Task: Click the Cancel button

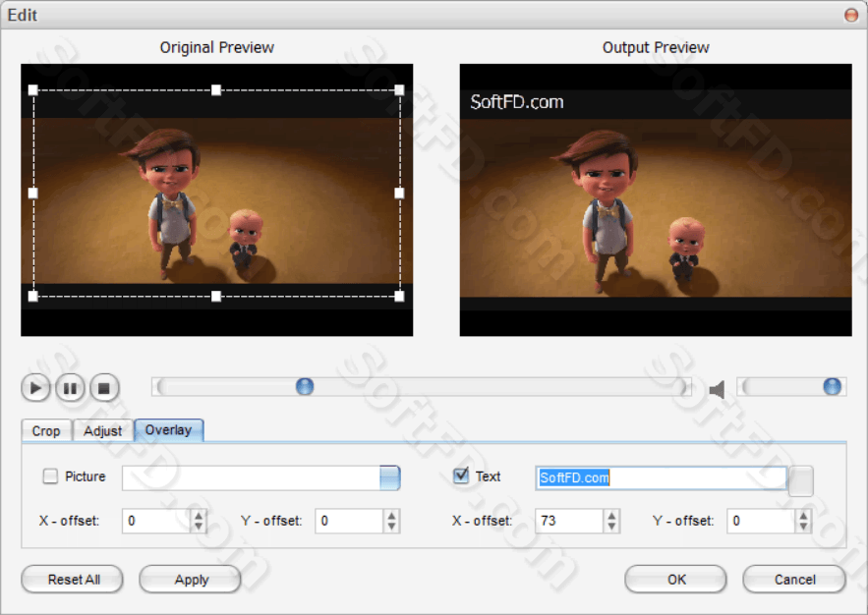Action: tap(794, 579)
